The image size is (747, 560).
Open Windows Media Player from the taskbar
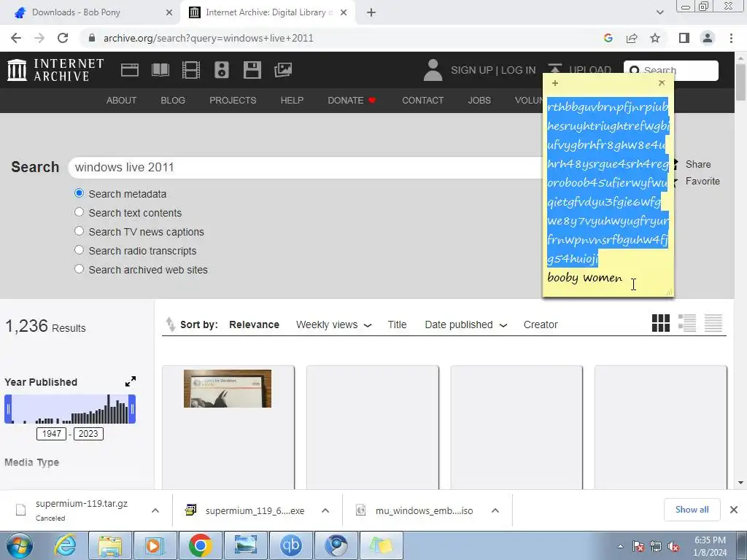pos(155,545)
